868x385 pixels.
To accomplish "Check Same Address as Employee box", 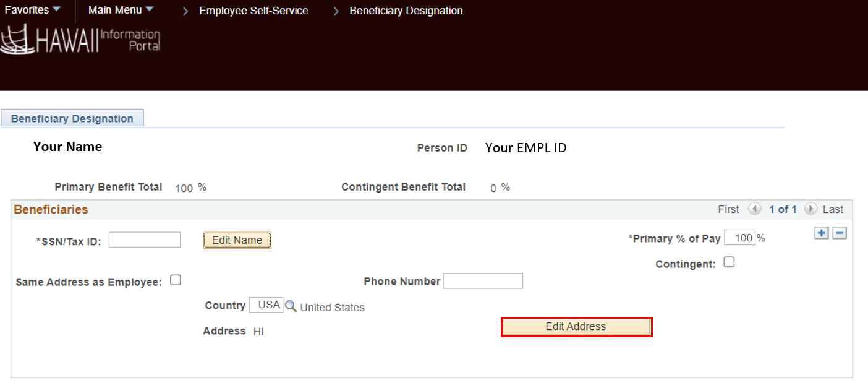I will click(x=176, y=280).
